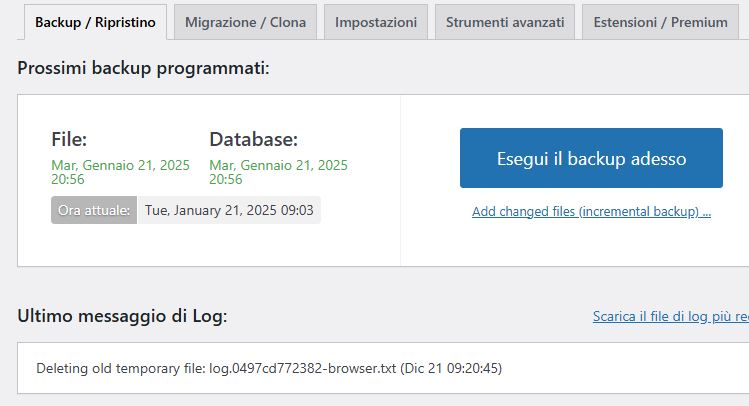
Task: Select the Database backup date Mar, Gennaio 21
Action: [x=278, y=172]
